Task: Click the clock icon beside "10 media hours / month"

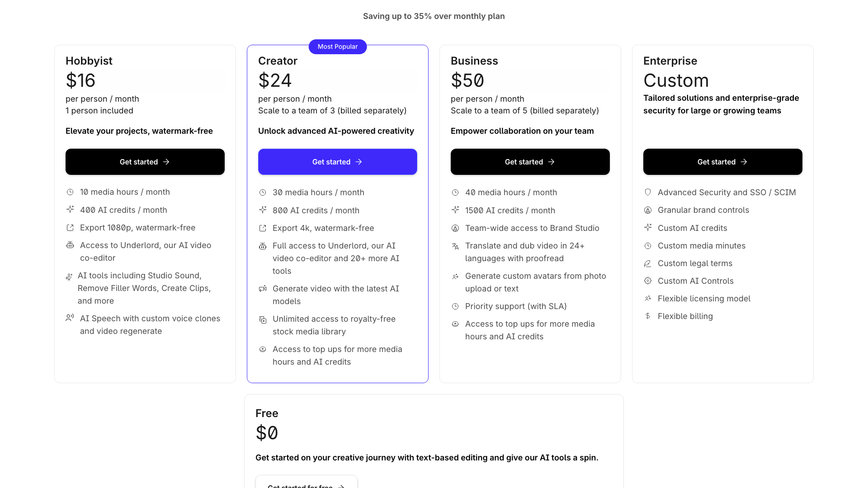Action: click(70, 192)
